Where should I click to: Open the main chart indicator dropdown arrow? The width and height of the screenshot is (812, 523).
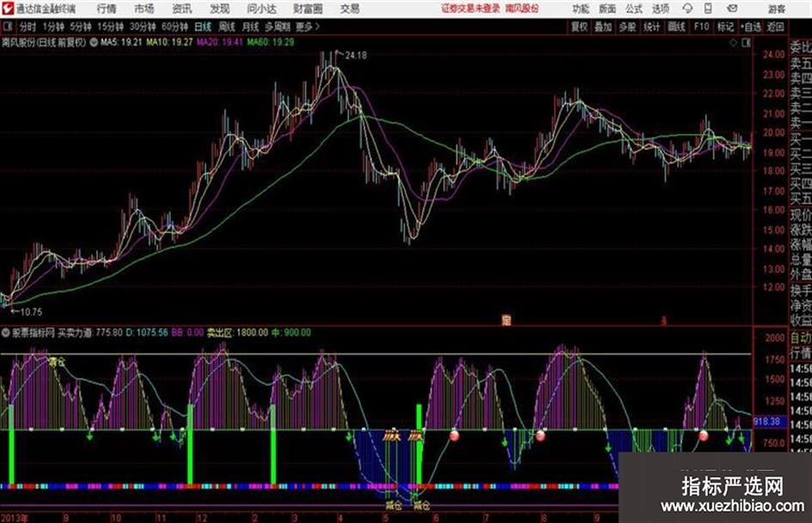pyautogui.click(x=94, y=42)
